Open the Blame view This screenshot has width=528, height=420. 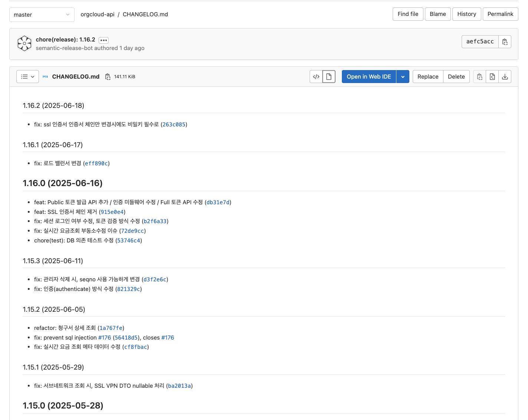pyautogui.click(x=438, y=14)
